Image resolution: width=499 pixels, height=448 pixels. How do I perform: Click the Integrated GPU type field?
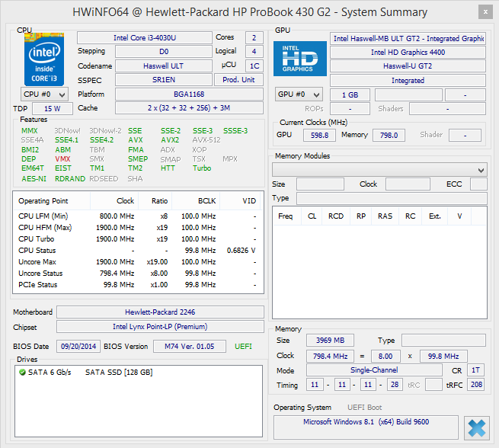(x=408, y=80)
